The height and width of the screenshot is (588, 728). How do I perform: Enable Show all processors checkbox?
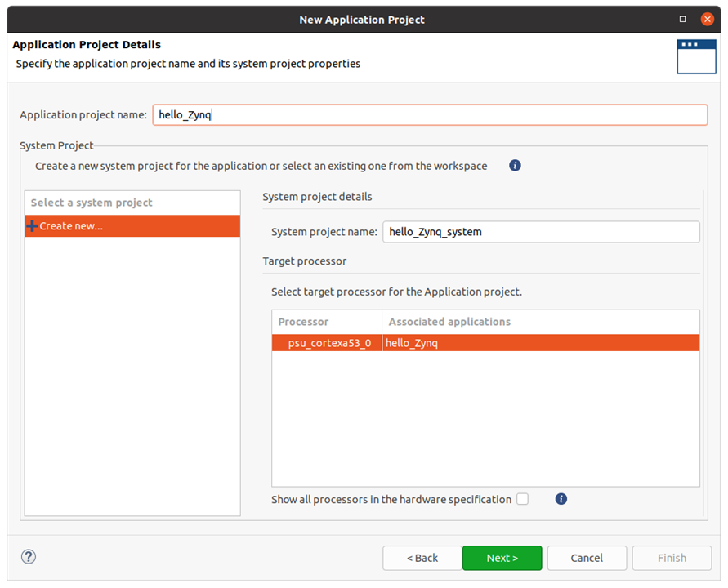coord(522,499)
